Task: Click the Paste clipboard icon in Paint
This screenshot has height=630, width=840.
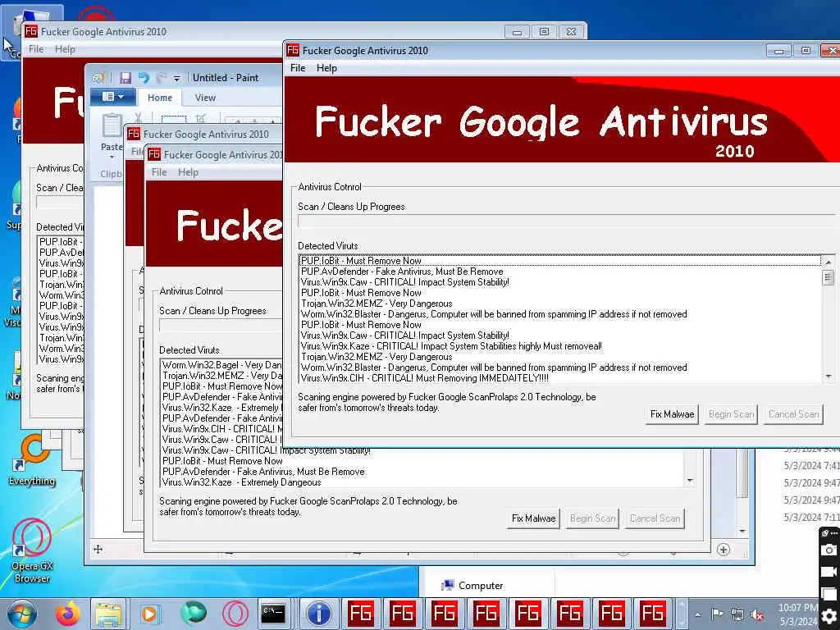Action: pos(112,126)
